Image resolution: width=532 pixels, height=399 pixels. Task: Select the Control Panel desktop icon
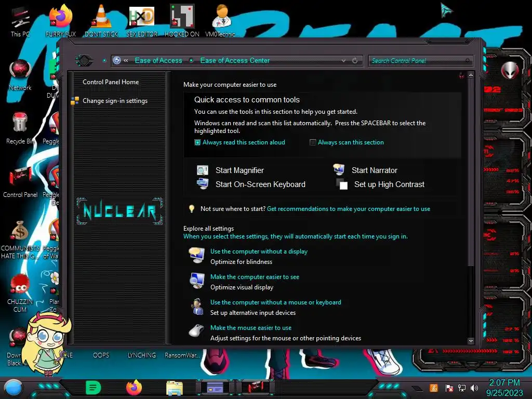point(20,182)
